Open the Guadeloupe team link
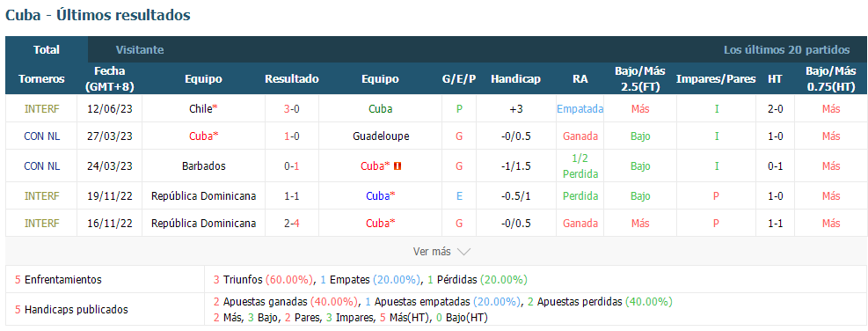Viewport: 868px width, 331px height. tap(380, 136)
